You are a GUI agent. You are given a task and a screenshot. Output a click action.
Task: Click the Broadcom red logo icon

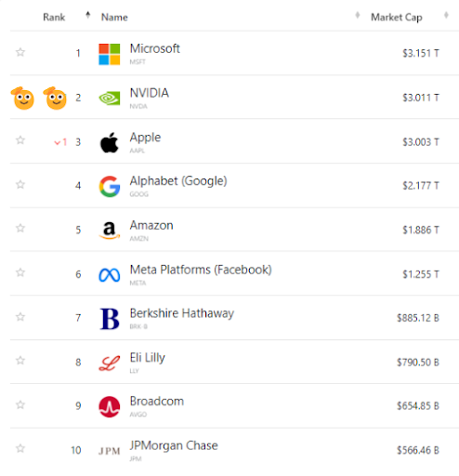click(110, 406)
